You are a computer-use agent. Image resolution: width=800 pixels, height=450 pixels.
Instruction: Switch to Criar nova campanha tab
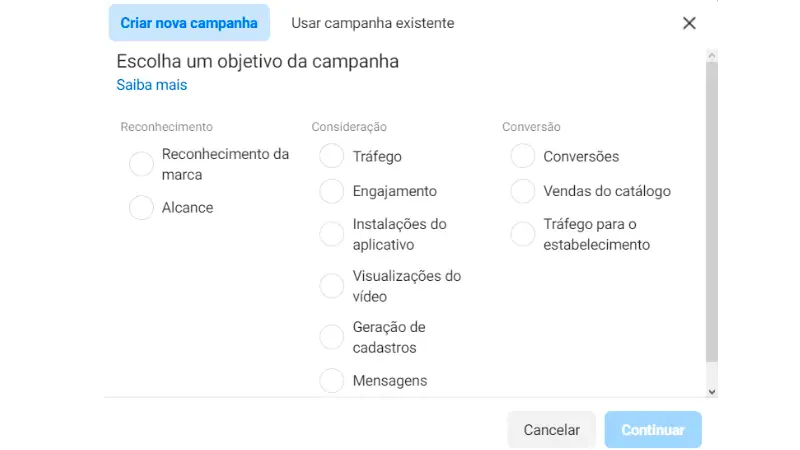pos(189,23)
